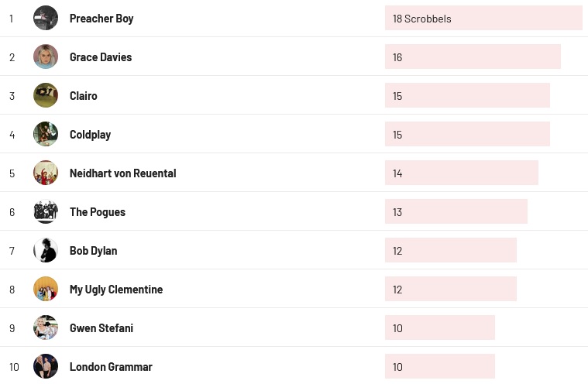Image resolution: width=588 pixels, height=384 pixels.
Task: Click Bob Dylan's black-and-white avatar
Action: click(46, 250)
